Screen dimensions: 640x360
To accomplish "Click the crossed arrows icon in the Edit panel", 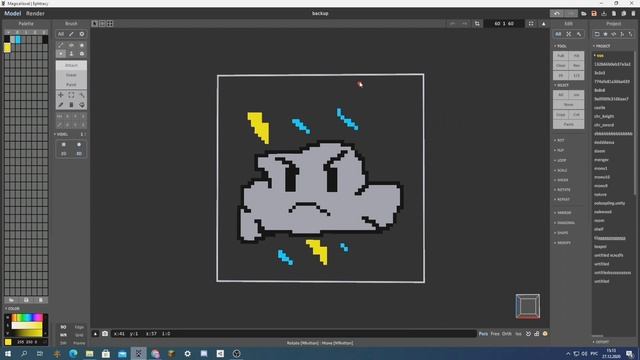I will point(569,34).
